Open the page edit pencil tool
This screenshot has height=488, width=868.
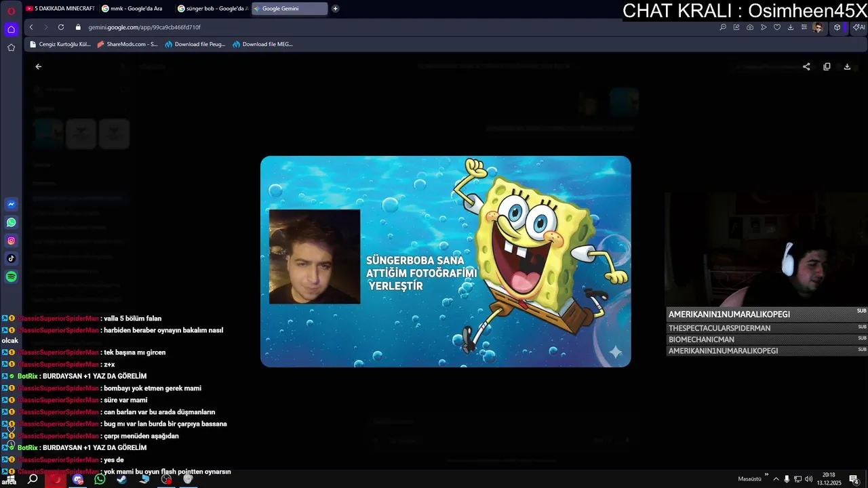[736, 27]
